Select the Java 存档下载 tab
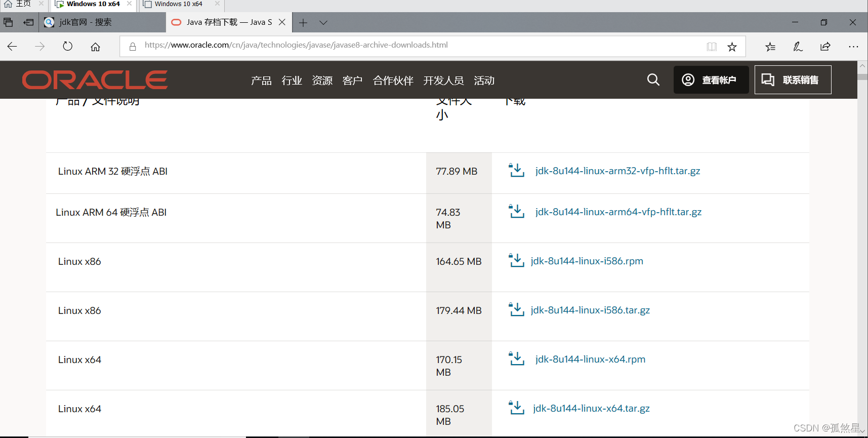This screenshot has height=438, width=868. (229, 22)
